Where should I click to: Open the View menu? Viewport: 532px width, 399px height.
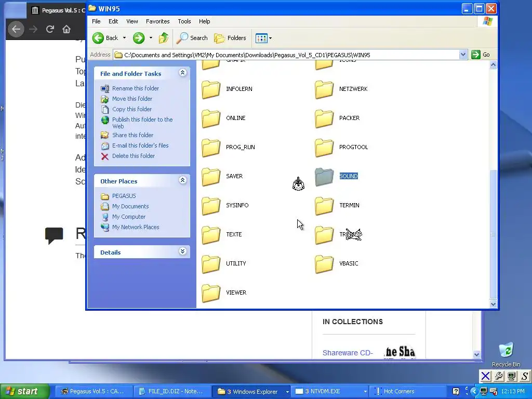[x=132, y=21]
